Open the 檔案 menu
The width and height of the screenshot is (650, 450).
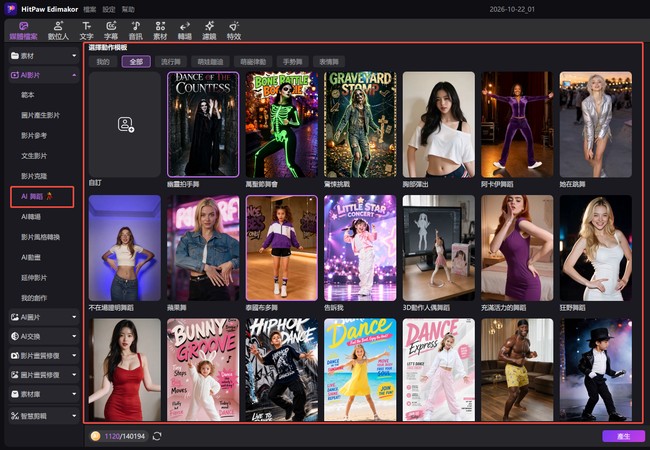click(x=90, y=9)
